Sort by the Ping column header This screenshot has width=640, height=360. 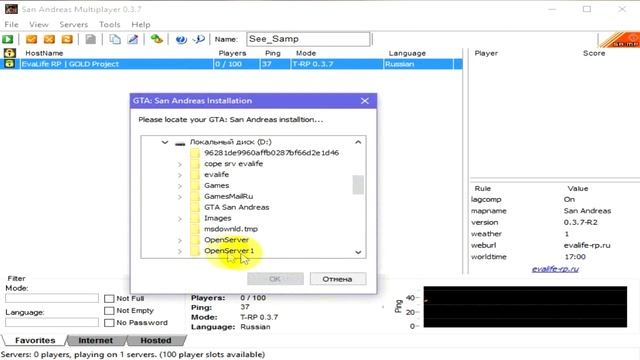[273, 53]
